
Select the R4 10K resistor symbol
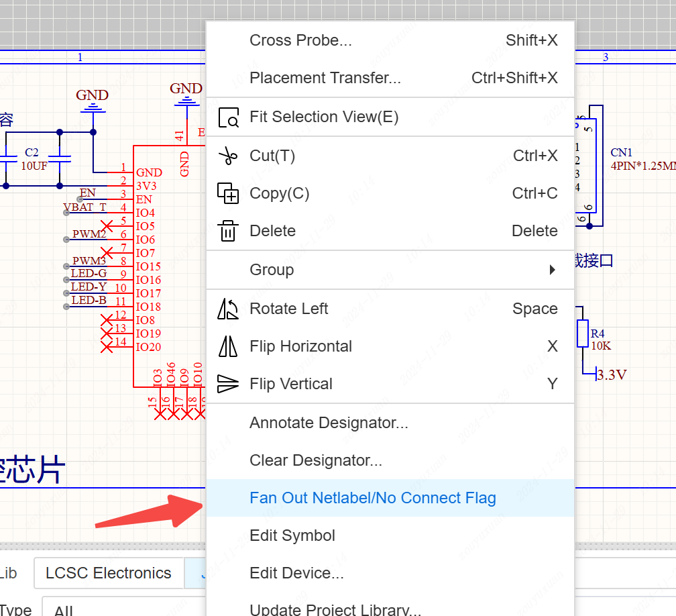click(582, 333)
